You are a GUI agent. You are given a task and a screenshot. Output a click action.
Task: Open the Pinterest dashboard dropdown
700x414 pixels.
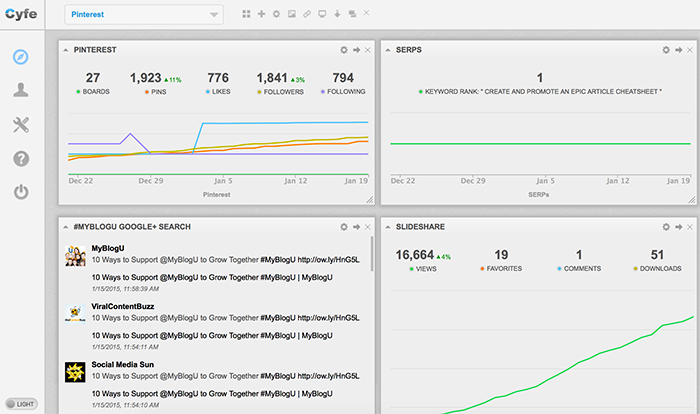144,15
